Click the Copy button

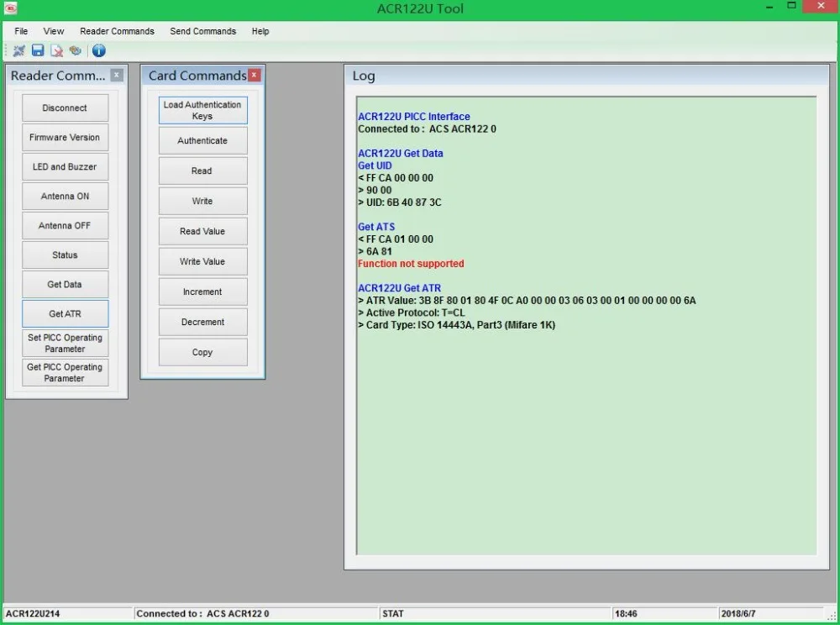tap(203, 352)
